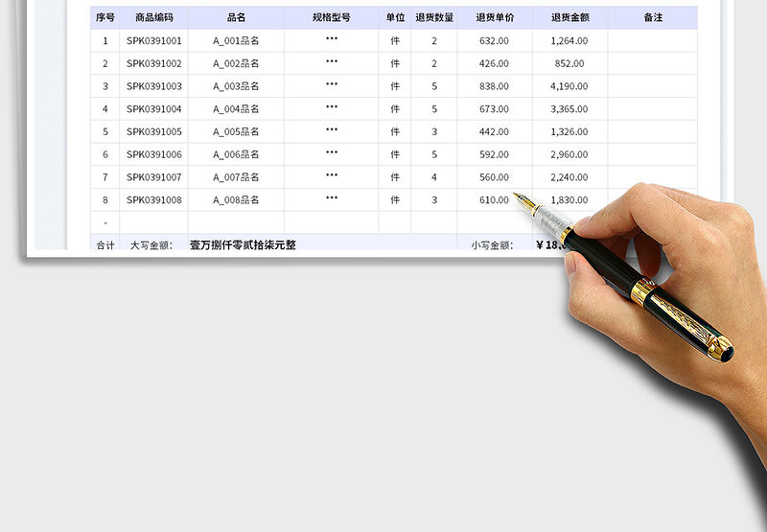Viewport: 767px width, 532px height.
Task: Select the A_007品名 name cell
Action: 236,177
